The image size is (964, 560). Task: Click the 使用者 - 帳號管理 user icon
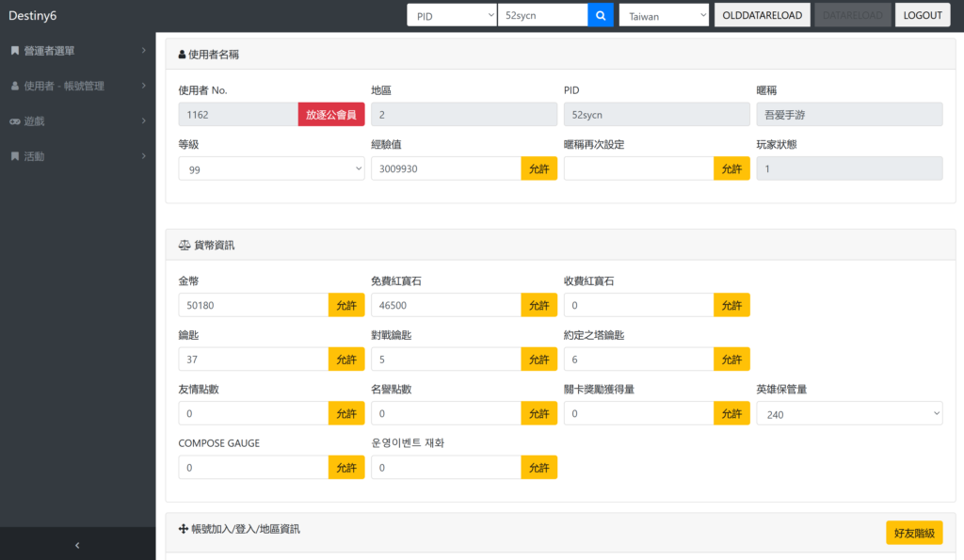point(15,86)
